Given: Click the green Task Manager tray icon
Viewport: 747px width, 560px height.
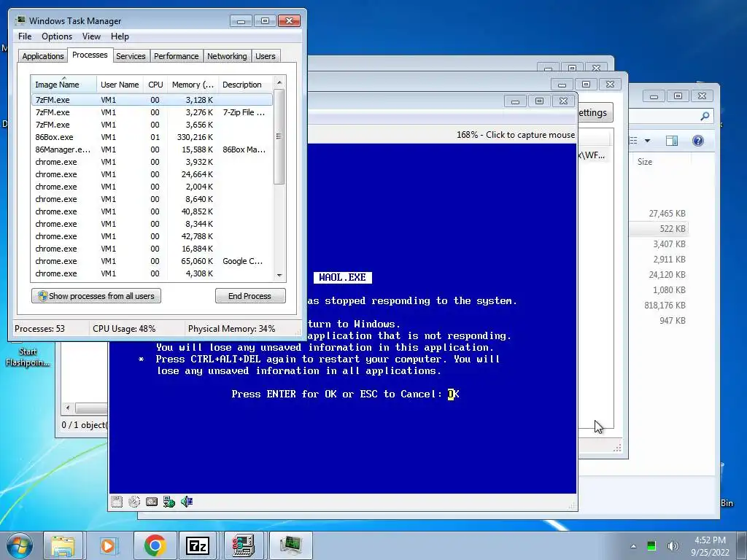Looking at the screenshot, I should click(x=651, y=545).
